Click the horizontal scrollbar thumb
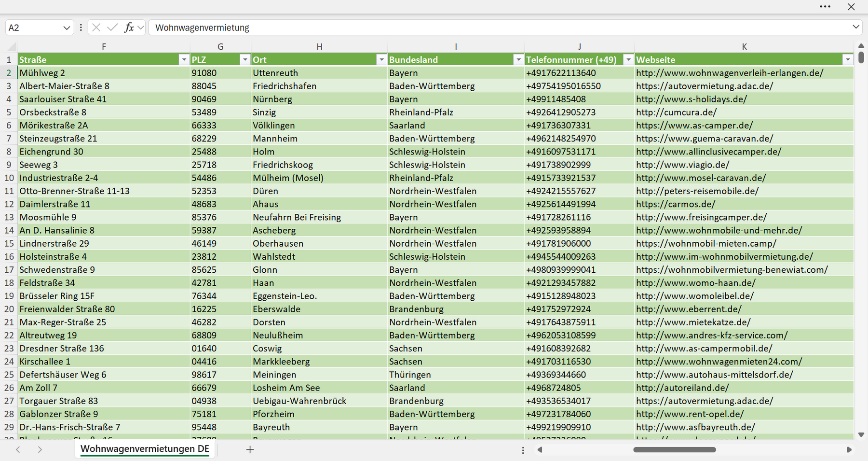 click(x=675, y=449)
